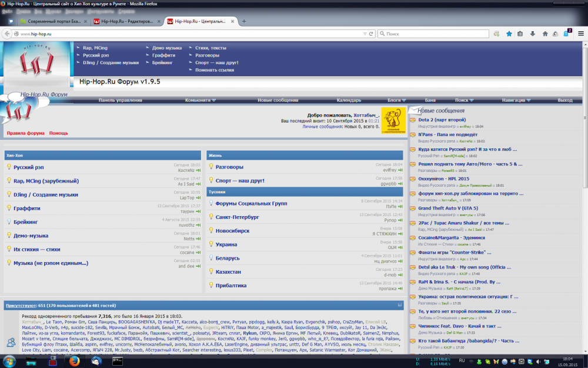Close the Современный портал Ека... tab
This screenshot has width=588, height=368.
[x=85, y=21]
